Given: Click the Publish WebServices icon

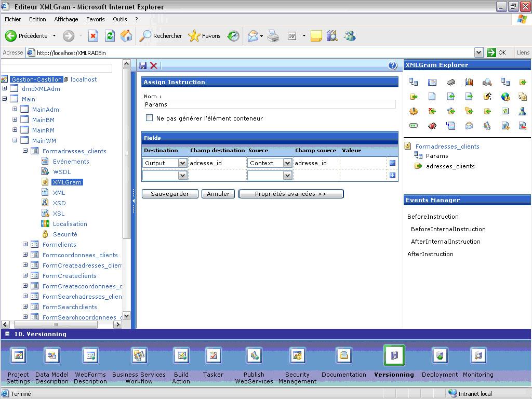Looking at the screenshot, I should tap(254, 356).
